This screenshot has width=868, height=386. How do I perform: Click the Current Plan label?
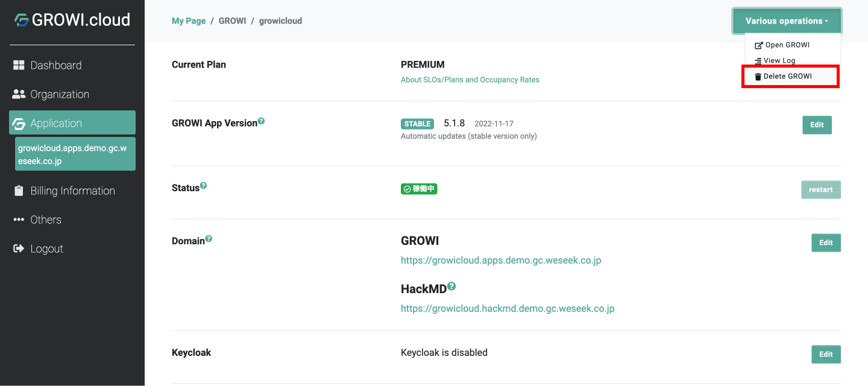pos(199,65)
